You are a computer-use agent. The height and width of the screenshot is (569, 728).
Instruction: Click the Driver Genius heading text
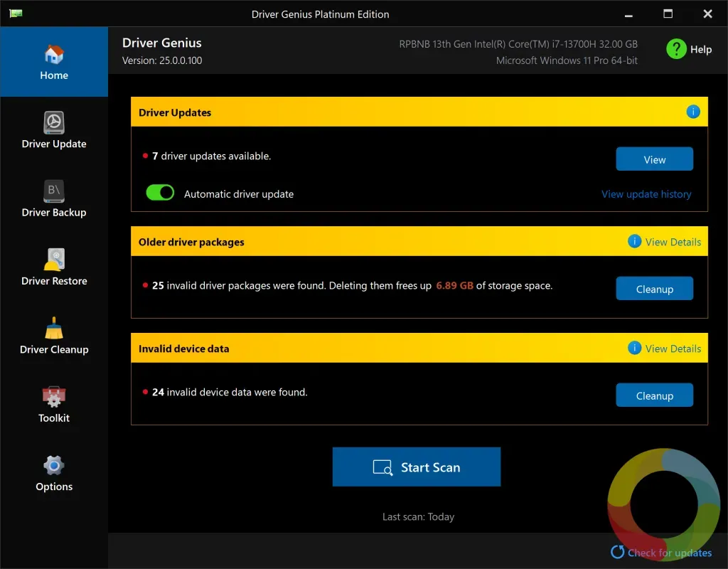point(161,43)
